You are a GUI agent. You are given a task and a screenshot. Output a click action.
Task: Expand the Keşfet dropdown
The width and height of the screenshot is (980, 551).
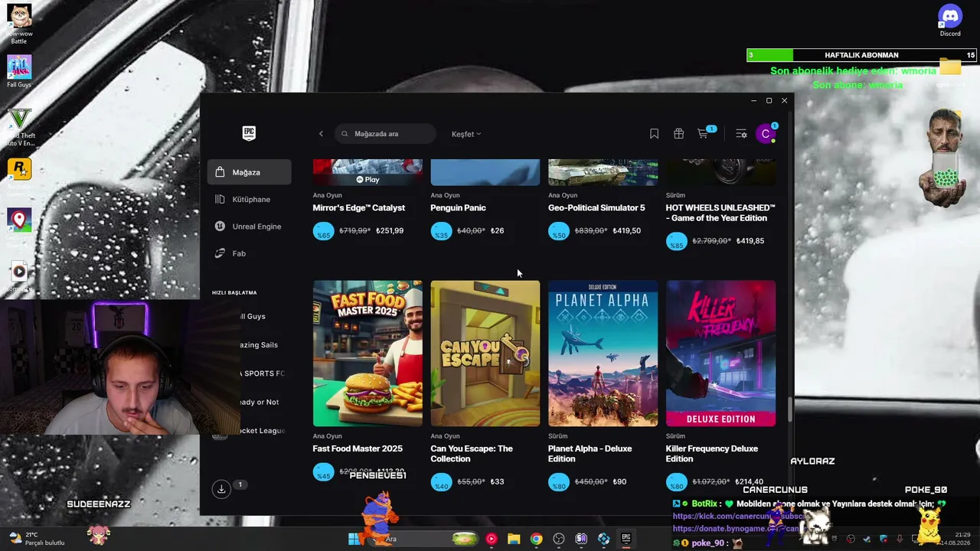466,134
